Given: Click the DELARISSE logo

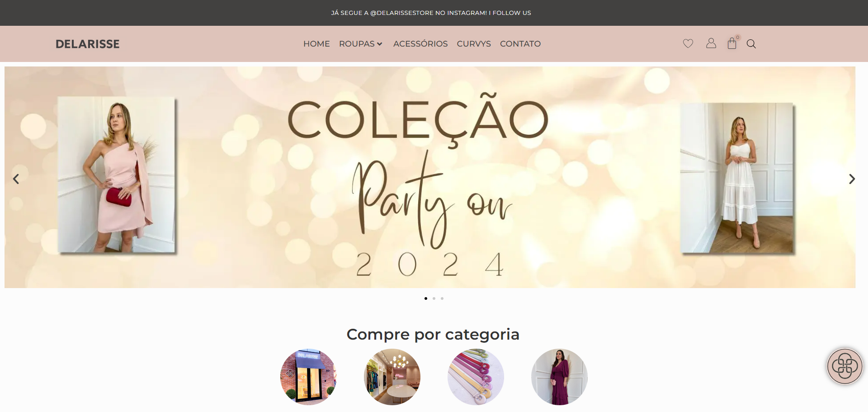Looking at the screenshot, I should 88,44.
